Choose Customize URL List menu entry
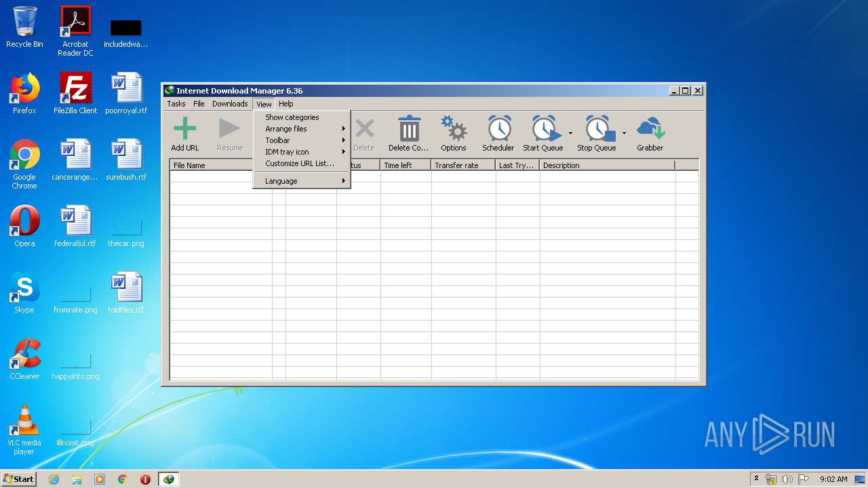Screen dimensions: 868x488 [302, 163]
